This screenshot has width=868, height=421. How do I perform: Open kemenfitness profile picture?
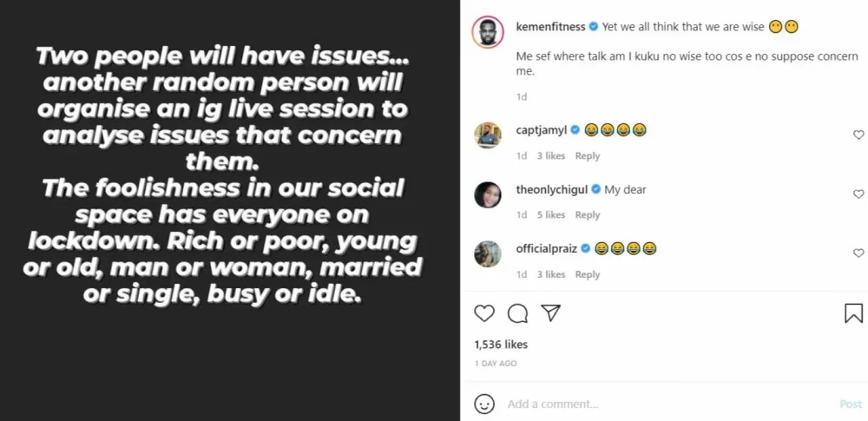[x=488, y=32]
